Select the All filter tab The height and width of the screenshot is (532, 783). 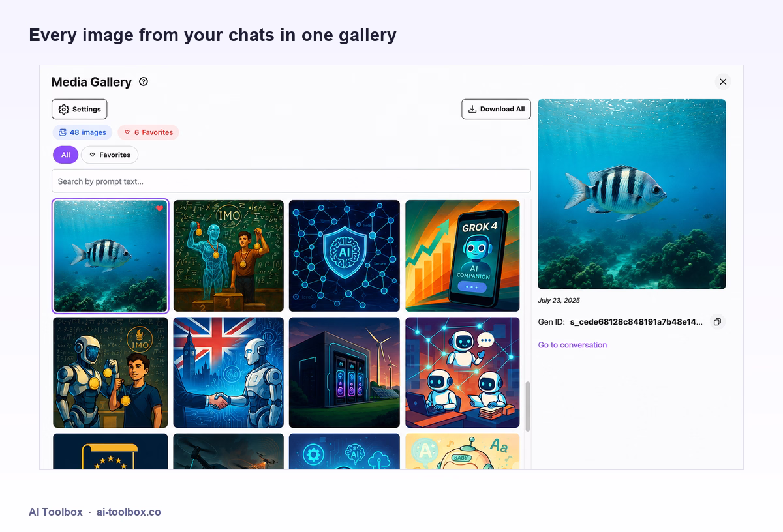pos(65,155)
